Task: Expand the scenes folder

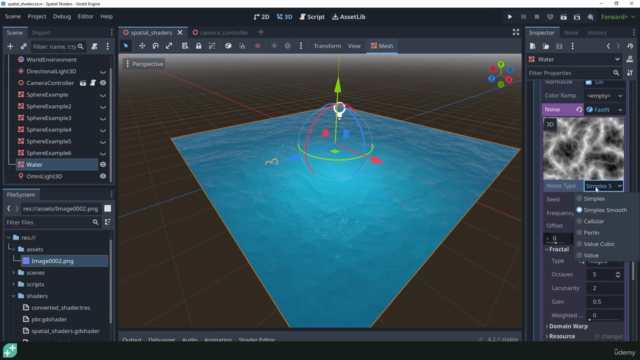Action: point(13,273)
